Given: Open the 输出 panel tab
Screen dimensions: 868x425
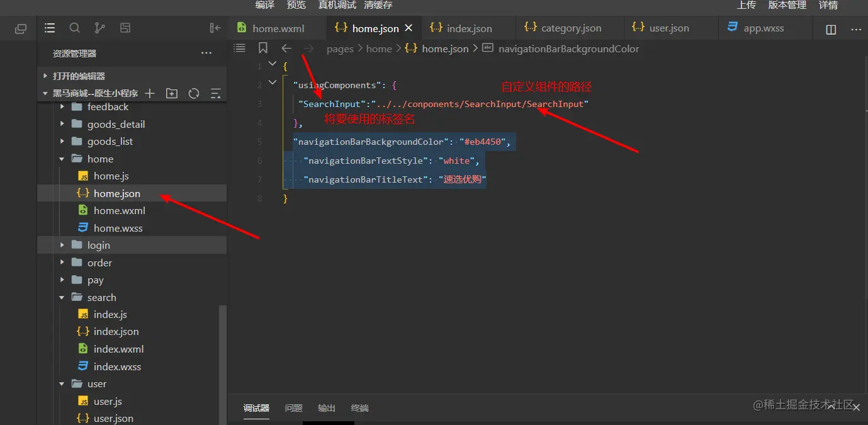Looking at the screenshot, I should tap(327, 408).
